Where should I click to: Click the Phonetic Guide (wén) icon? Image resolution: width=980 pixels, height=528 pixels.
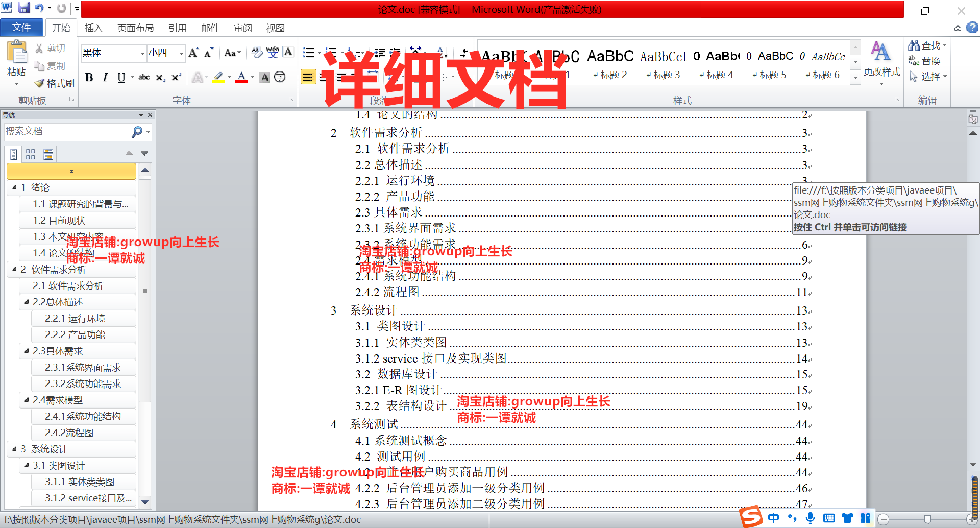click(x=273, y=52)
